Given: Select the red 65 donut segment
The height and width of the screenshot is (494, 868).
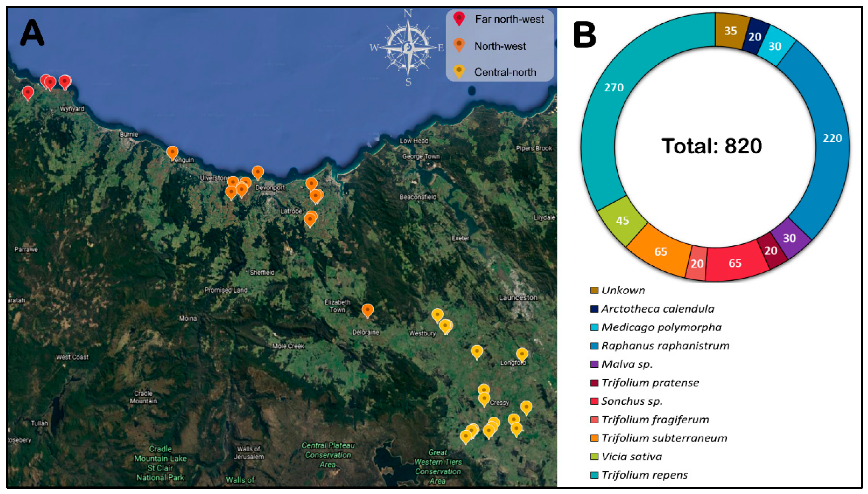Looking at the screenshot, I should click(735, 263).
